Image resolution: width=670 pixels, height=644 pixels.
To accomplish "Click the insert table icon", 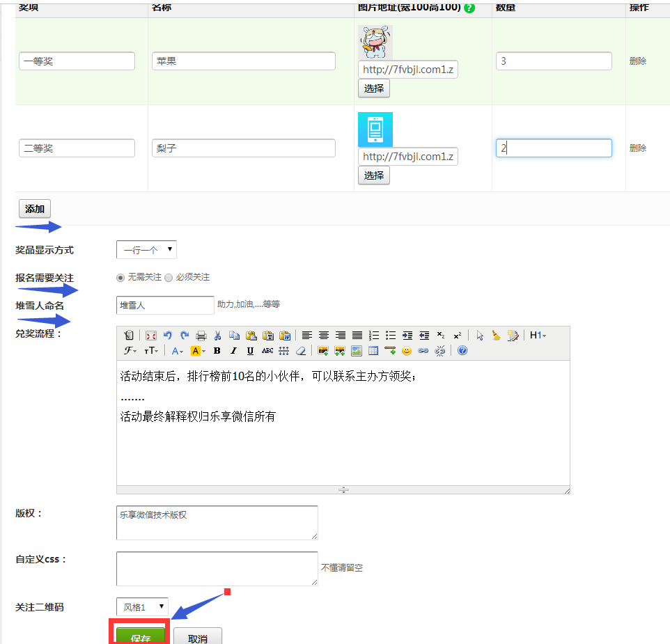I will click(x=373, y=351).
